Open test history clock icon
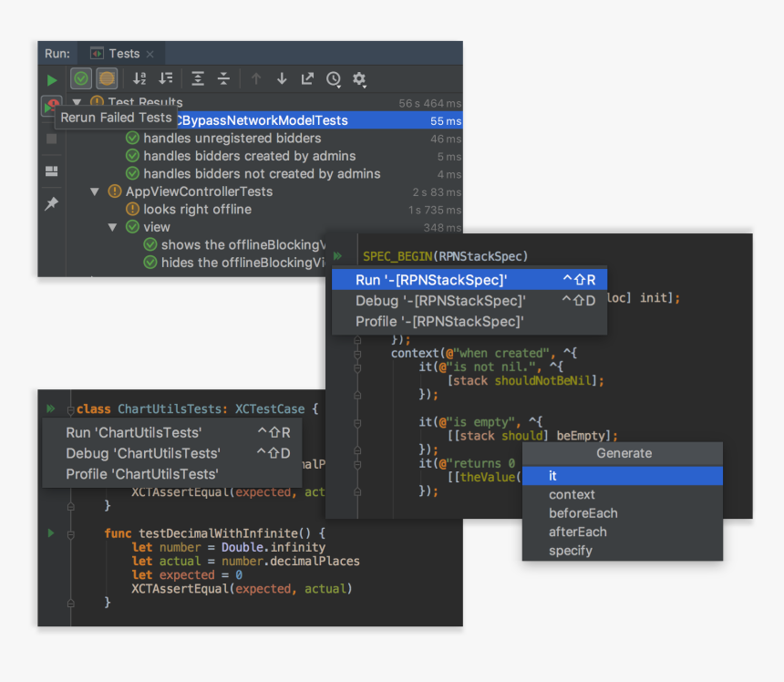The width and height of the screenshot is (784, 682). point(334,79)
